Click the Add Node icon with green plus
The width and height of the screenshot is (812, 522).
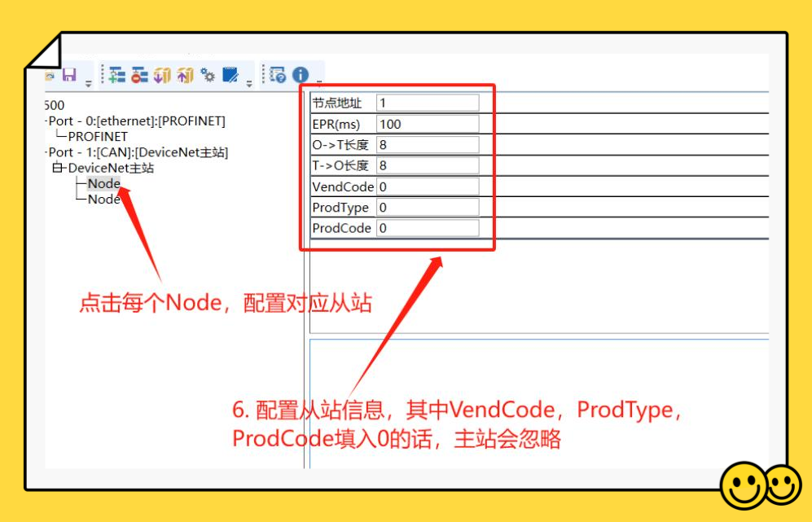117,75
